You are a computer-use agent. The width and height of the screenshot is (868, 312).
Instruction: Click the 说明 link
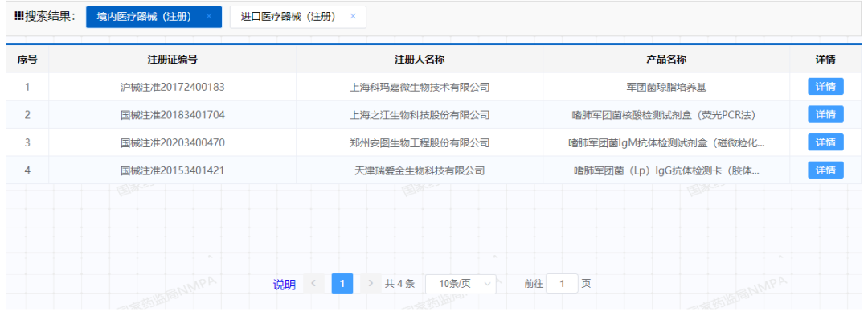coord(284,285)
